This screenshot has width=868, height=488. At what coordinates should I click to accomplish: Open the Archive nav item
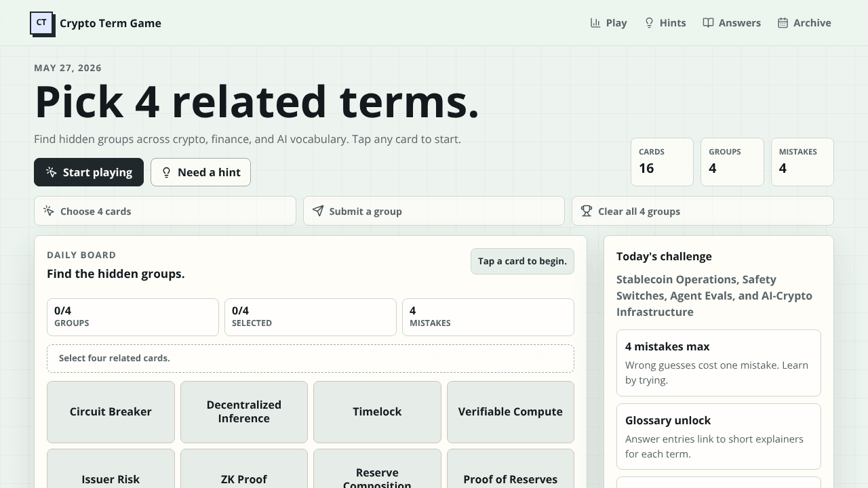tap(804, 23)
